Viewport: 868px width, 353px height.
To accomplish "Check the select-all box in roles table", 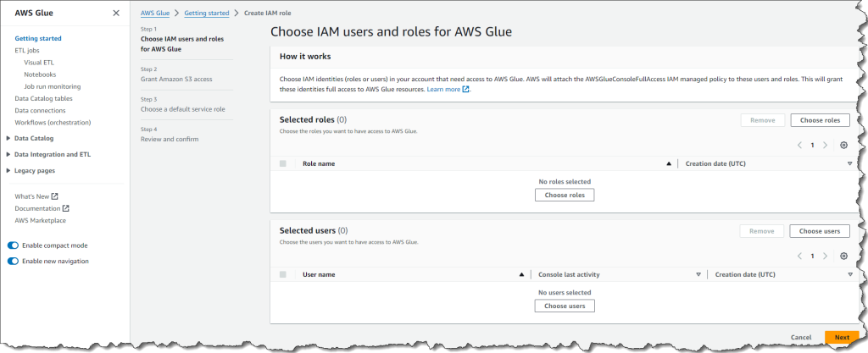I will tap(283, 163).
